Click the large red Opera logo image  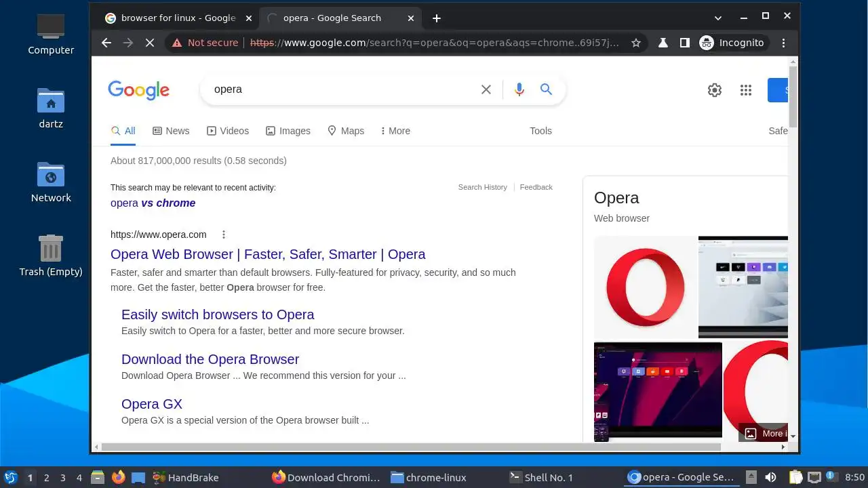tap(645, 287)
